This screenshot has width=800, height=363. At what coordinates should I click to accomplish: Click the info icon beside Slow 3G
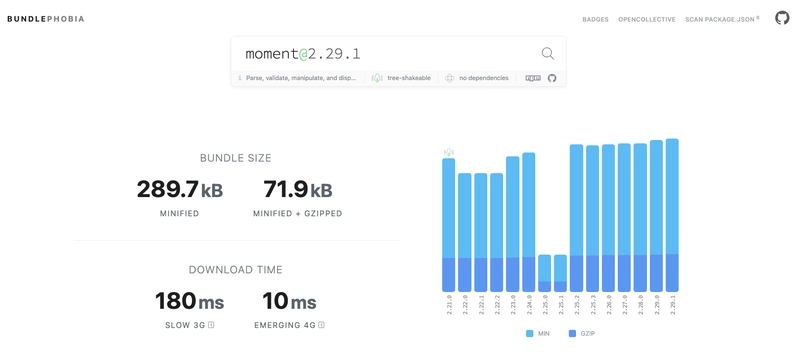point(211,325)
